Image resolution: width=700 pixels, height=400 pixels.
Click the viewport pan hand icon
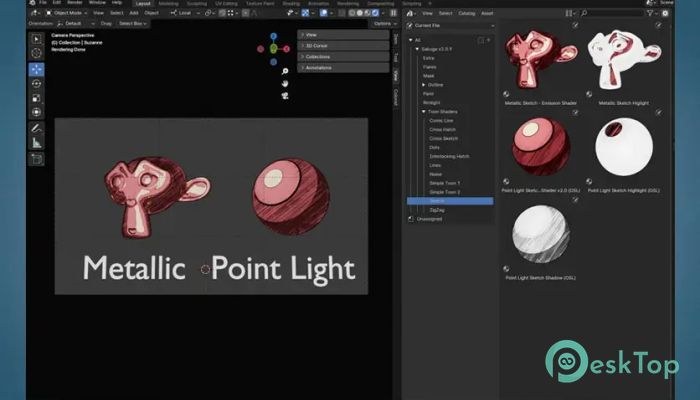coord(285,83)
